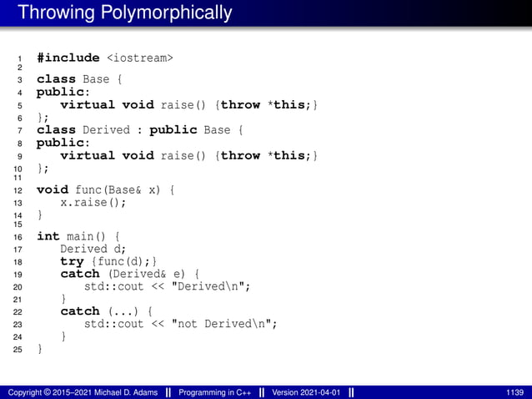Screen dimensions: 532x399
Task: Click the 'std::cout << "not Derived\n";' line
Action: click(180, 324)
